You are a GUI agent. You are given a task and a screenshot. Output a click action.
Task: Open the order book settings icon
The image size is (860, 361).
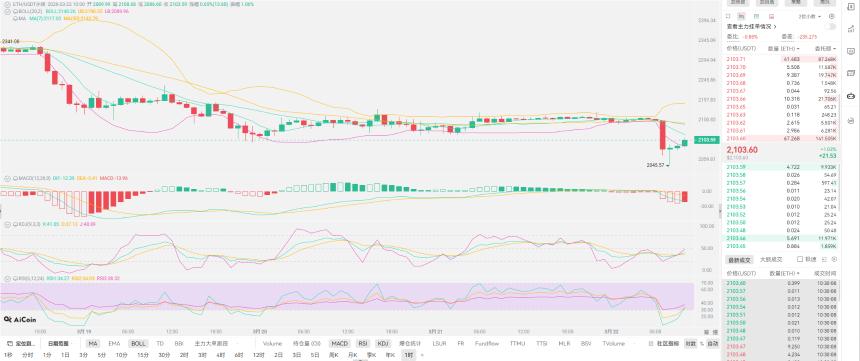pos(832,16)
